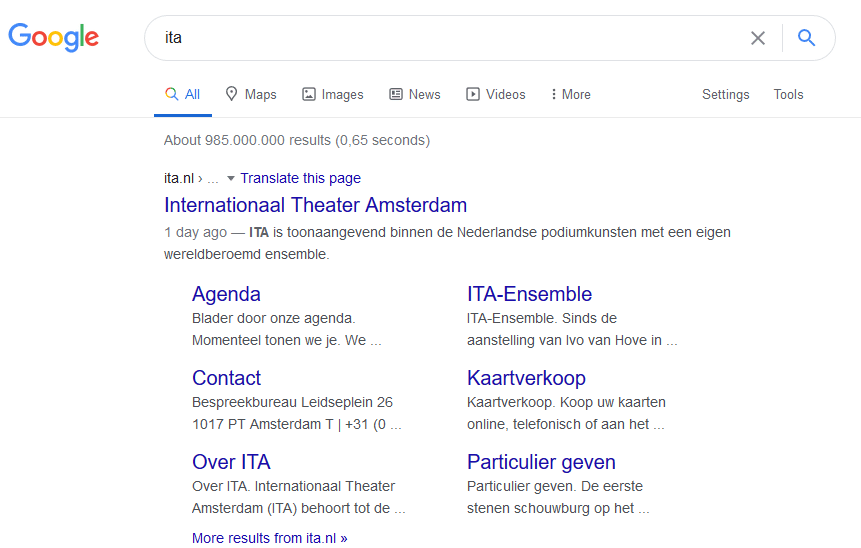Select the All tab

[x=183, y=94]
